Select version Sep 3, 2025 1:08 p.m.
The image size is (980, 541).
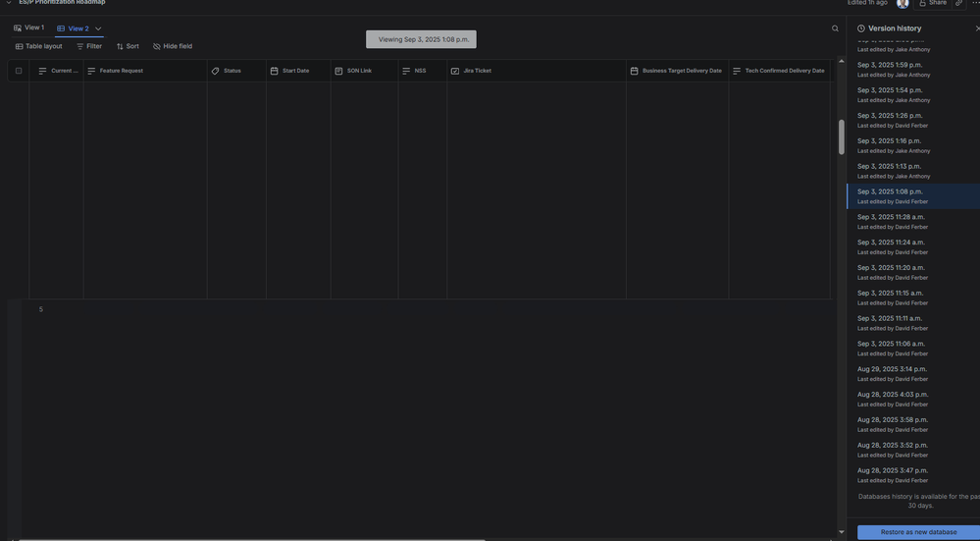[x=913, y=196]
